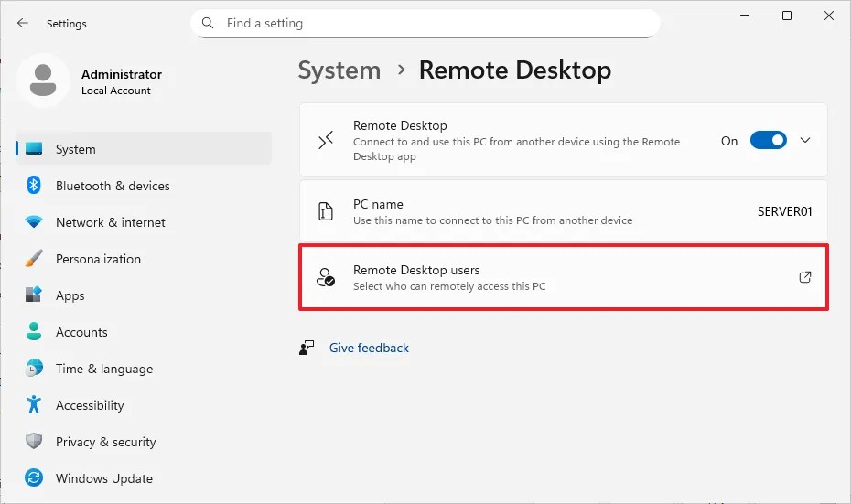The image size is (851, 504).
Task: Click the Settings window title
Action: (66, 24)
